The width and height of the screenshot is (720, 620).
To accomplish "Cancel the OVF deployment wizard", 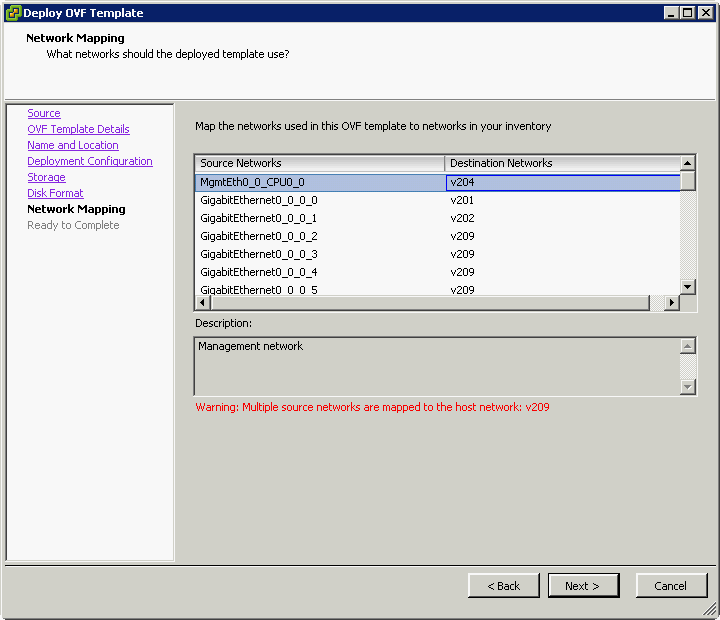I will tap(671, 586).
